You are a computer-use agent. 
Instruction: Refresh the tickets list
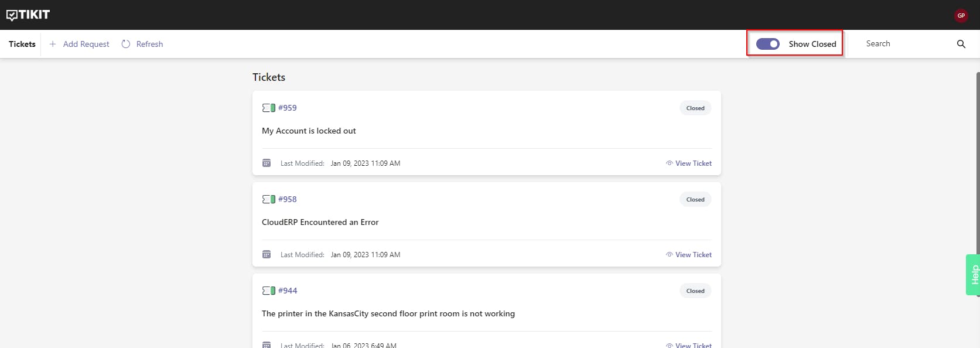[142, 44]
